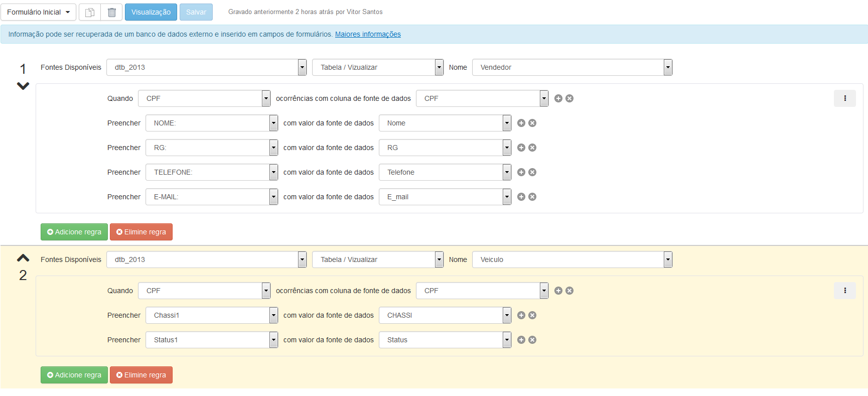Image resolution: width=868 pixels, height=396 pixels.
Task: Open the three-dot options menu for rule 2
Action: tap(844, 291)
